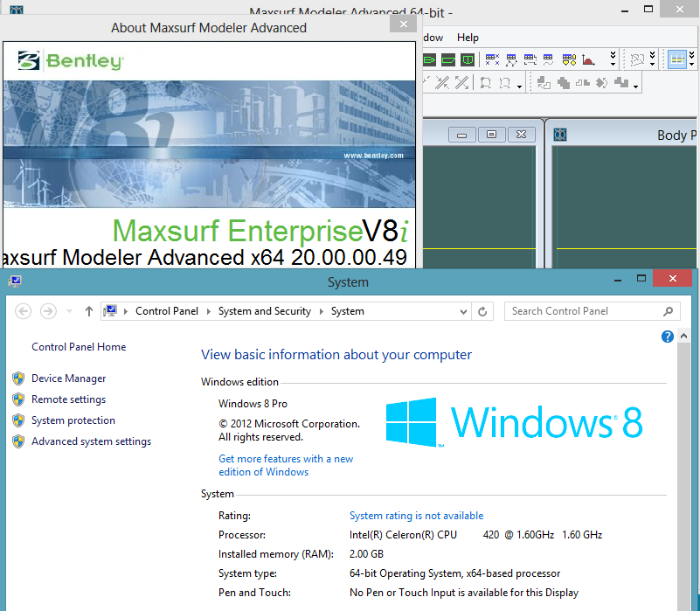This screenshot has height=611, width=700.
Task: Select the outline-and-solid shapes trim icon
Action: click(583, 83)
